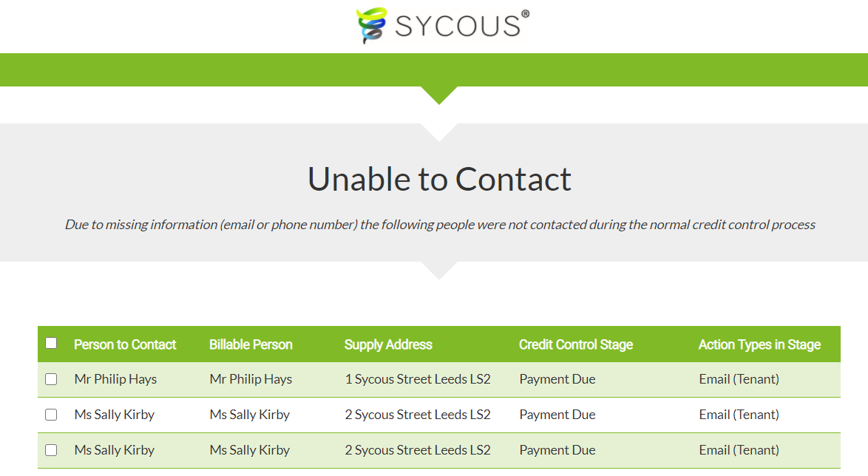Click Email (Tenant) in the last row
Viewport: 868px width, 476px height.
[739, 450]
